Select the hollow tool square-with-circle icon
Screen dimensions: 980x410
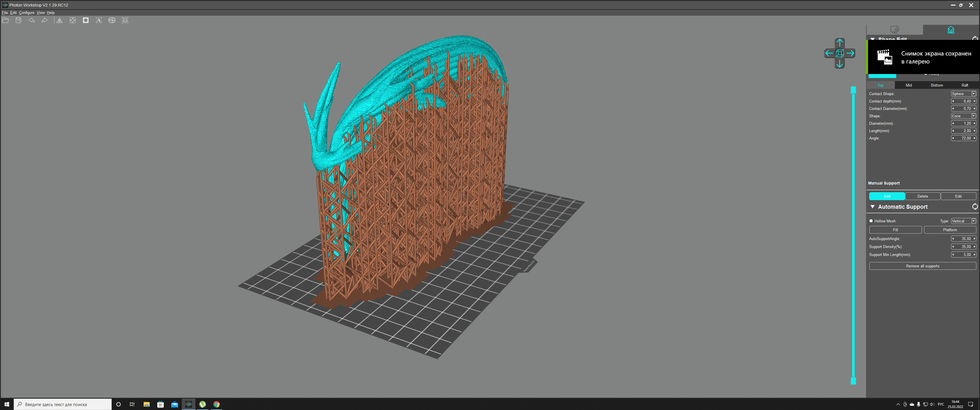(85, 20)
